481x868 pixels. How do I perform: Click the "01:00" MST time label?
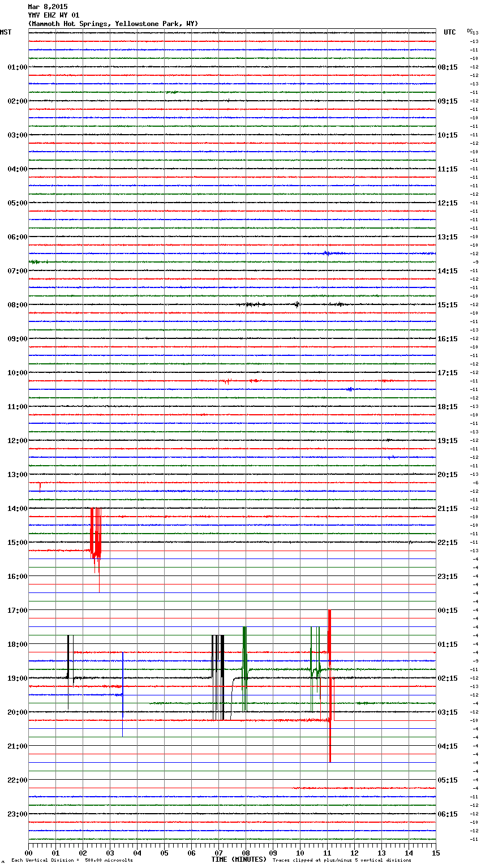[18, 67]
